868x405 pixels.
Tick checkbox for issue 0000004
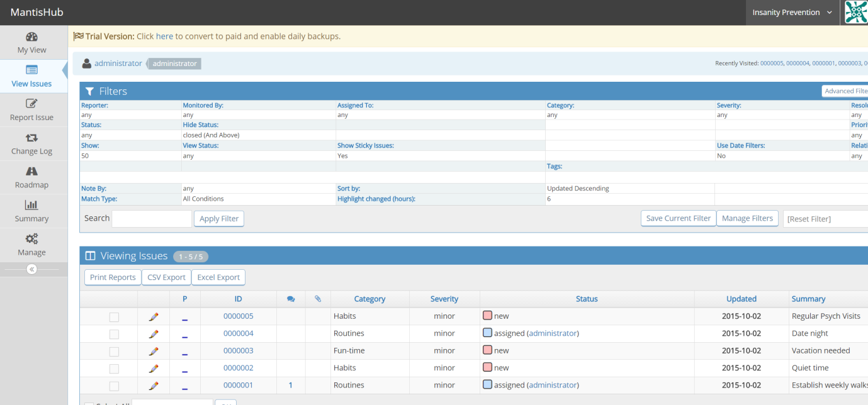[x=114, y=334]
